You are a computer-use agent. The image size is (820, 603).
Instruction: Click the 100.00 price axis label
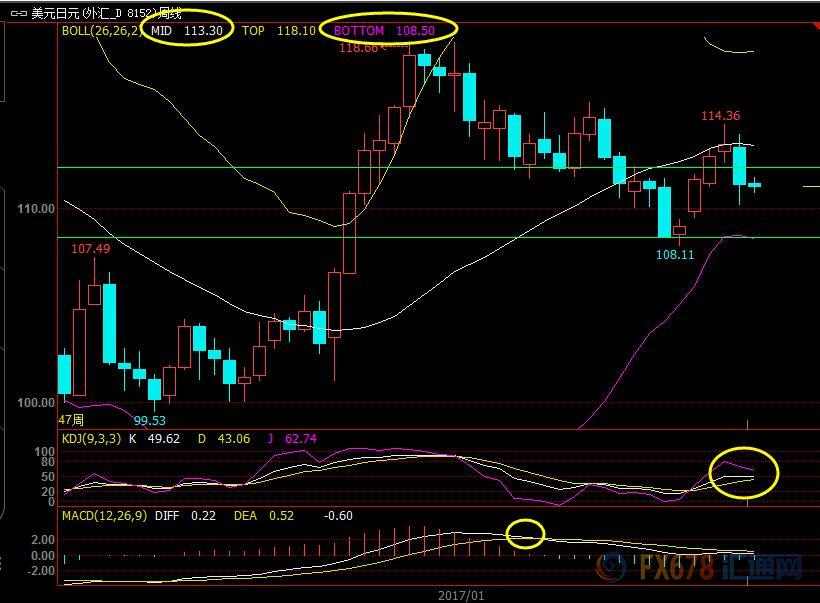click(36, 403)
